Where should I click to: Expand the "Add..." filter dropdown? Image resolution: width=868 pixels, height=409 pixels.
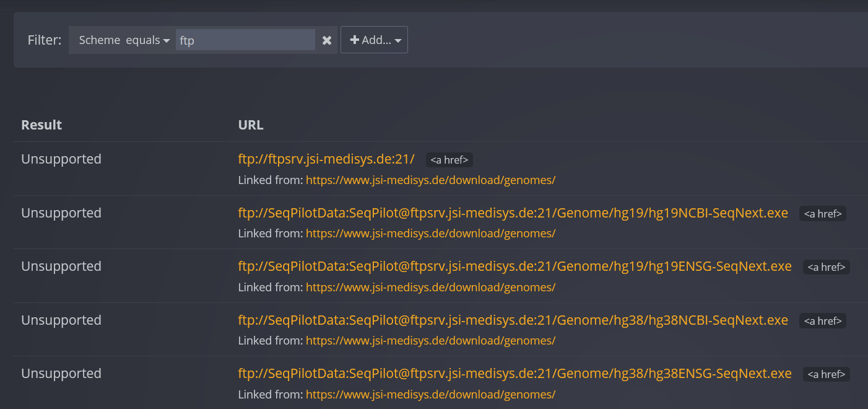pyautogui.click(x=374, y=40)
